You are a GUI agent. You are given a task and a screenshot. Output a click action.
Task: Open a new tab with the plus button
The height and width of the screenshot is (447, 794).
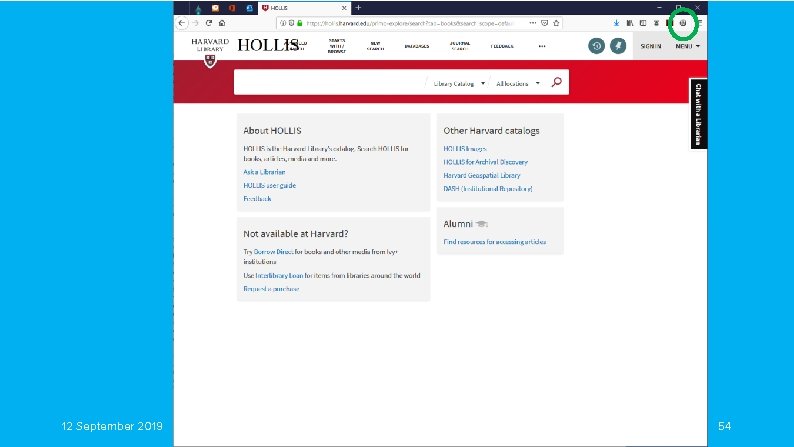click(358, 8)
